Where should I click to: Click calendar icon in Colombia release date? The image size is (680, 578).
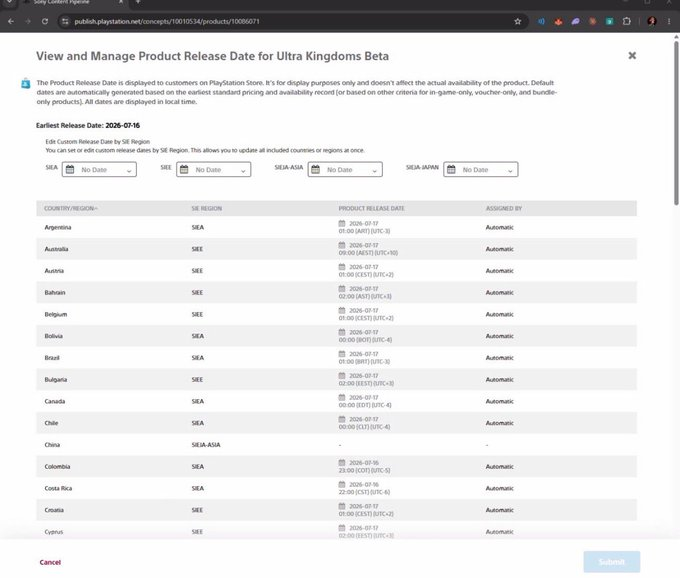342,463
